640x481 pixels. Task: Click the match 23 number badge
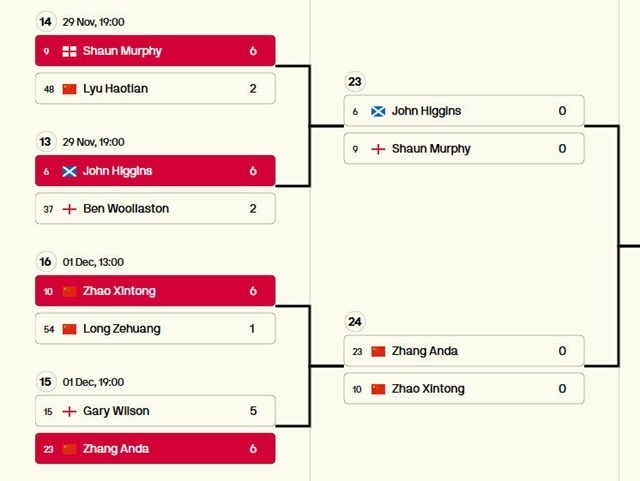(x=355, y=82)
